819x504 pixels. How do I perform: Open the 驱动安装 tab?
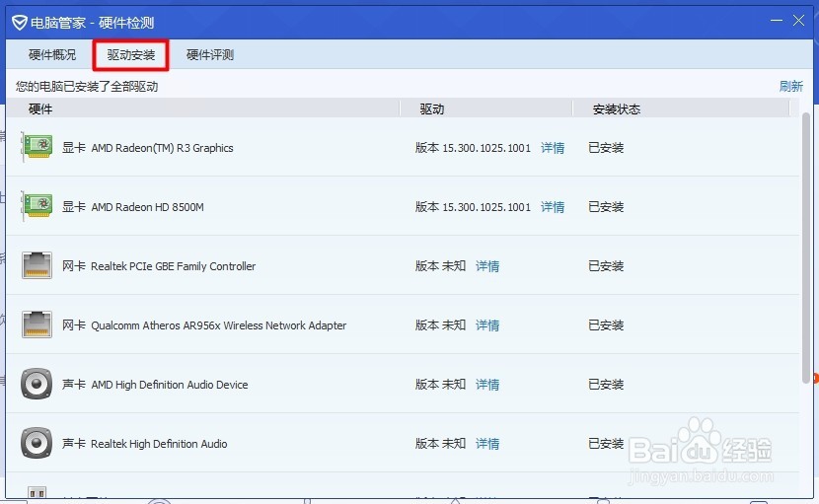(x=131, y=55)
